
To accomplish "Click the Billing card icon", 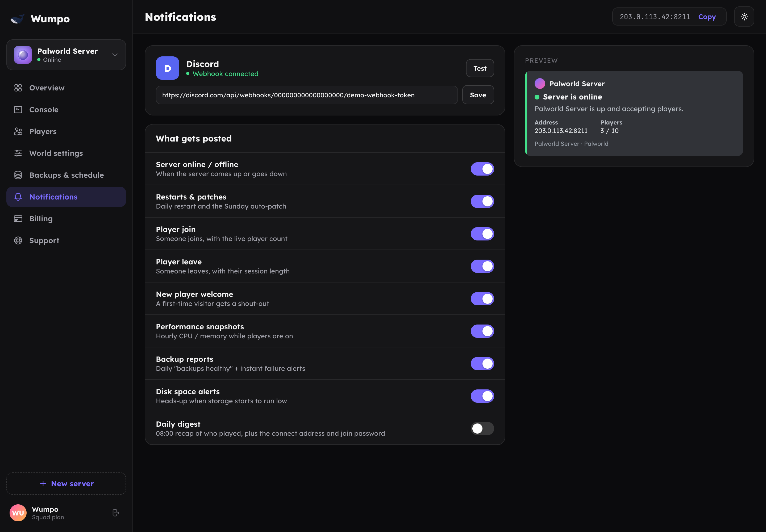I will tap(18, 219).
